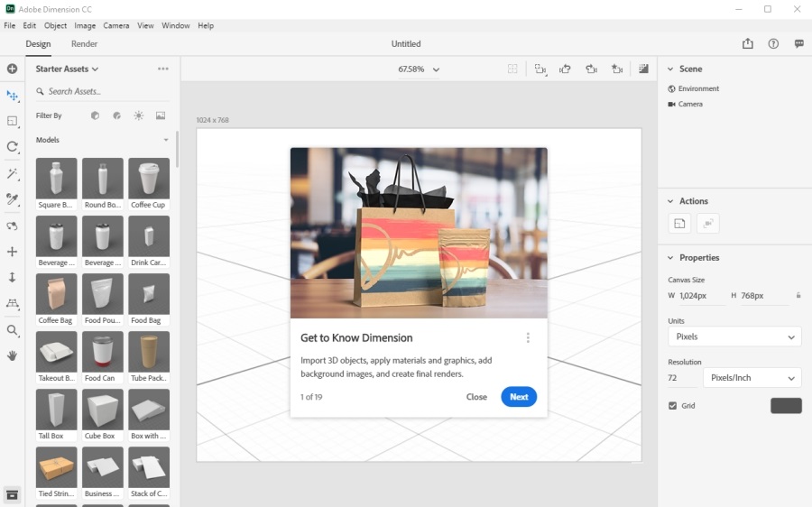Click the Grid color swatch
Viewport: 812px width, 507px height.
[x=786, y=406]
